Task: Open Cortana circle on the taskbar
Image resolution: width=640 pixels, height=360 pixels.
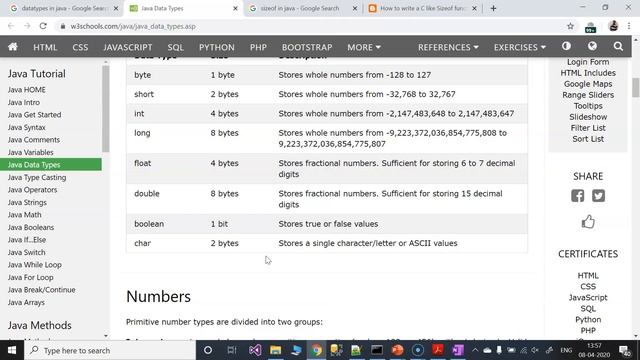Action: tap(208, 350)
